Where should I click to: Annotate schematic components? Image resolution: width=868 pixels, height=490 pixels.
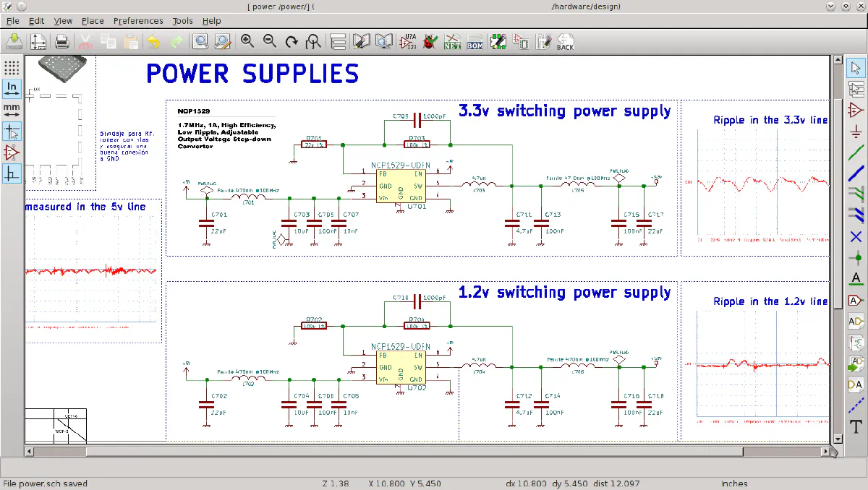tap(408, 41)
